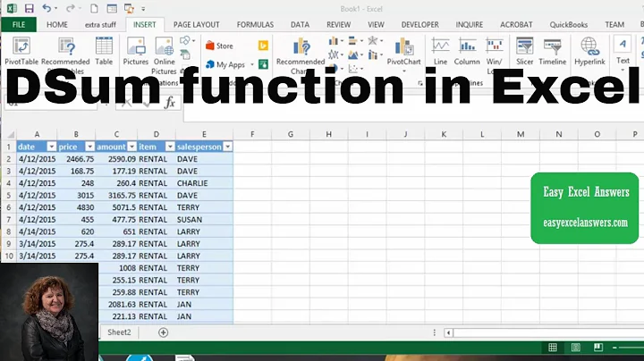The image size is (644, 361).
Task: Click the Redo arrow icon
Action: (71, 8)
